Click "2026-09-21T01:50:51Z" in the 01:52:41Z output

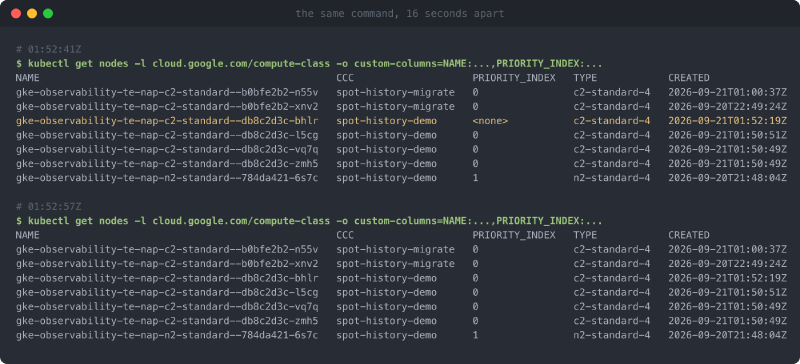[728, 135]
